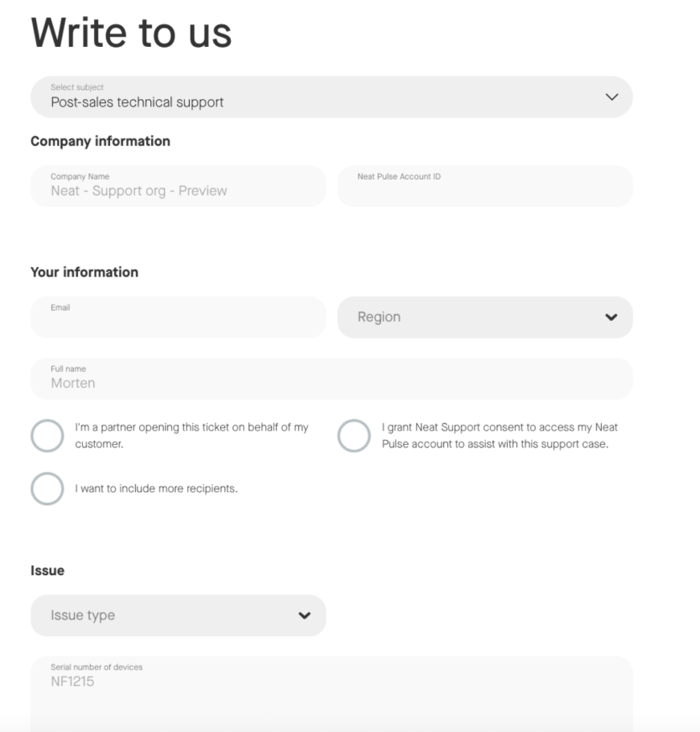Open the subject selector showing Post-sales technical support

coord(332,97)
